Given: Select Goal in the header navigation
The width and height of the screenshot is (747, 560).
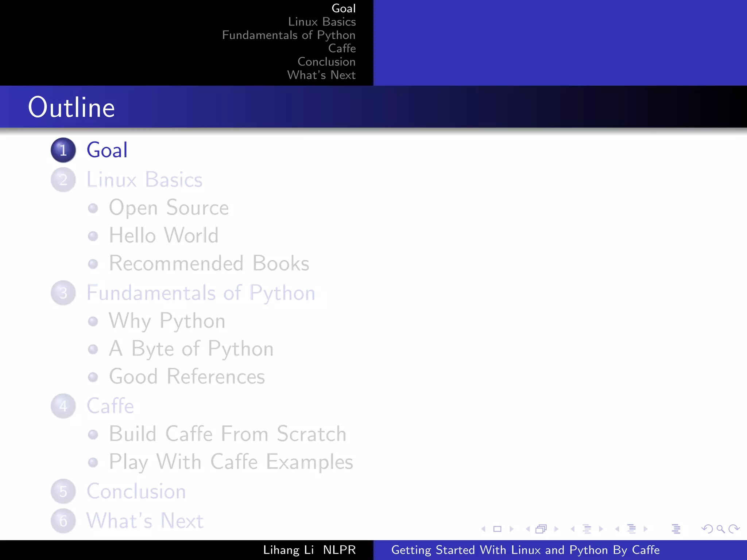Looking at the screenshot, I should pos(344,8).
